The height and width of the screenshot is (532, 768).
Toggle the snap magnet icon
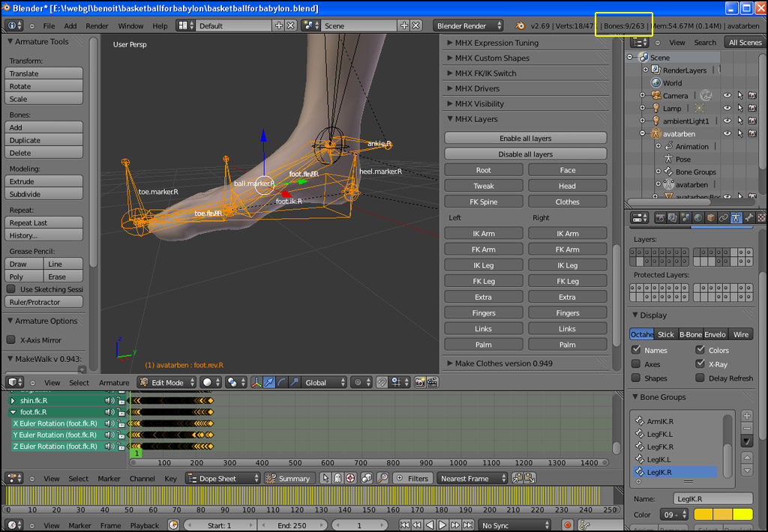(382, 383)
